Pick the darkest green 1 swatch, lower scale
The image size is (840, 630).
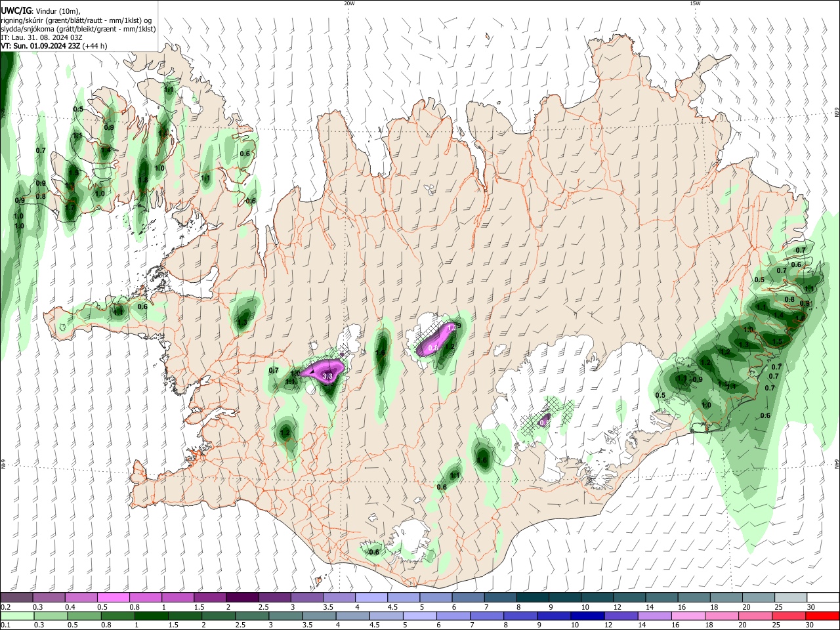pyautogui.click(x=151, y=616)
